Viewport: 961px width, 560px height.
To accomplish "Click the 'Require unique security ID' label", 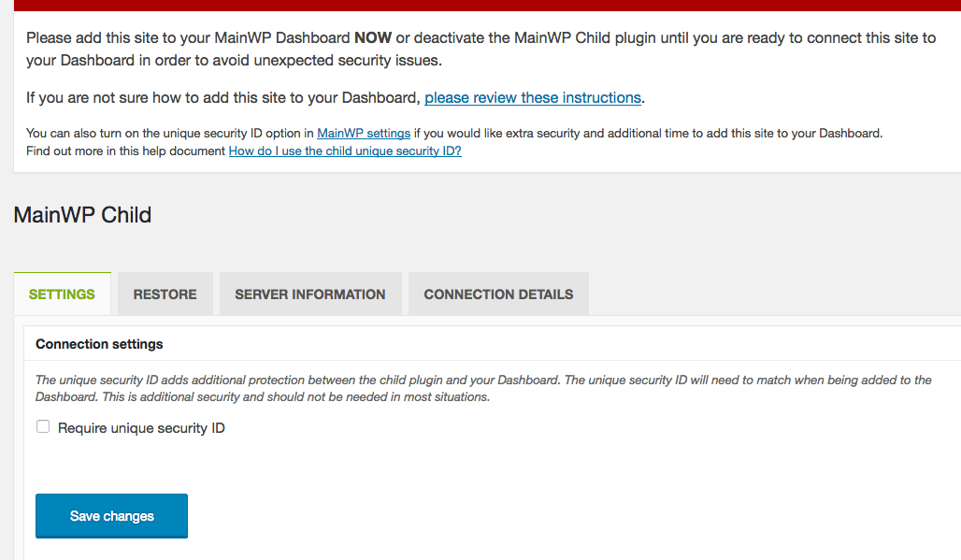I will click(141, 428).
